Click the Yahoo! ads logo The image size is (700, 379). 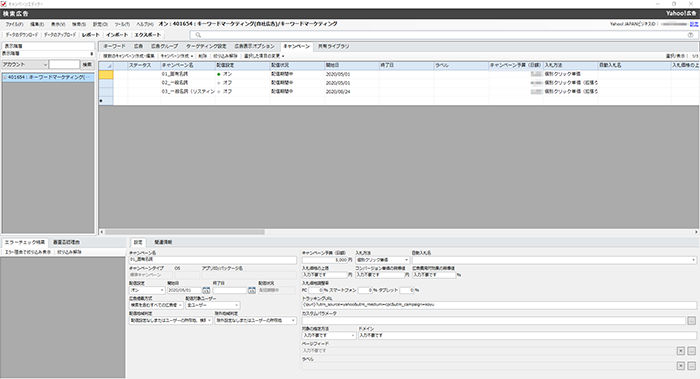pyautogui.click(x=681, y=13)
